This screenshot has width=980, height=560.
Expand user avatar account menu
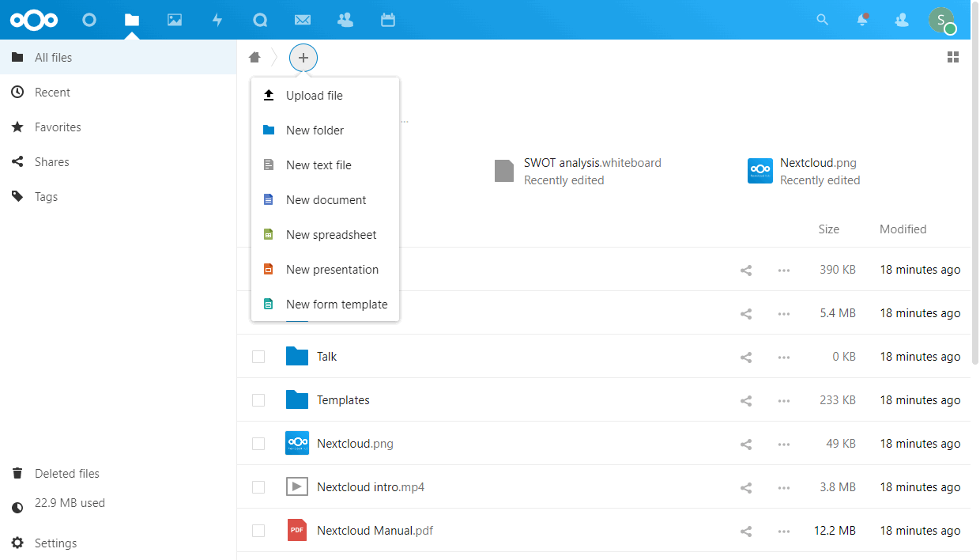[x=941, y=20]
